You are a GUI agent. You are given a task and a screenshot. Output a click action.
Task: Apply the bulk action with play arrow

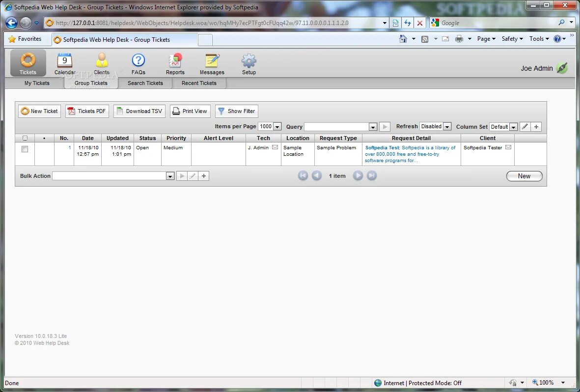(182, 176)
